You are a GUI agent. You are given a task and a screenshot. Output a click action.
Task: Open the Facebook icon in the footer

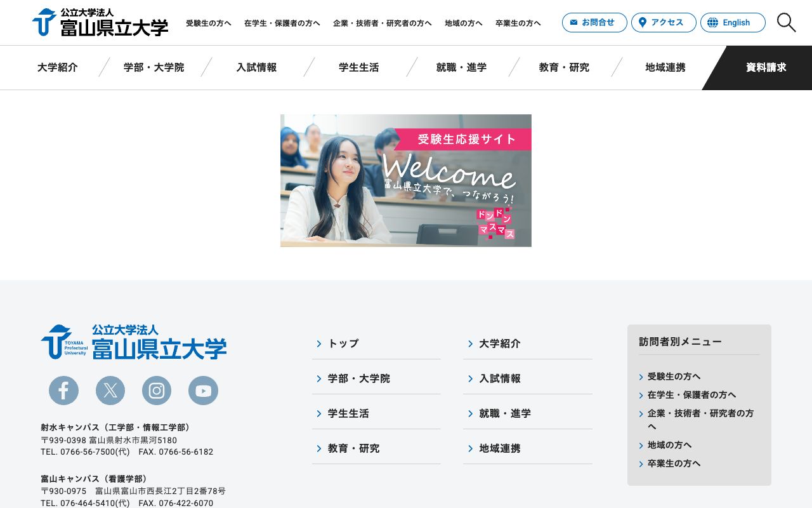pos(63,390)
